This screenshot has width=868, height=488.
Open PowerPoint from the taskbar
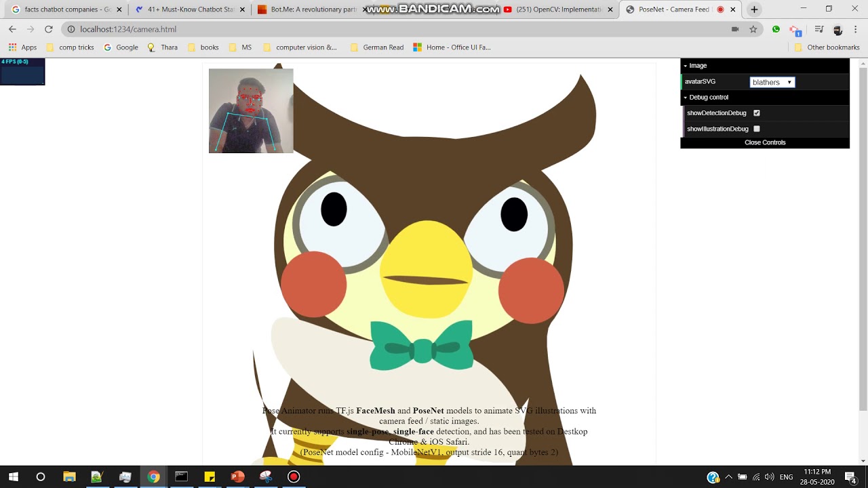[237, 476]
